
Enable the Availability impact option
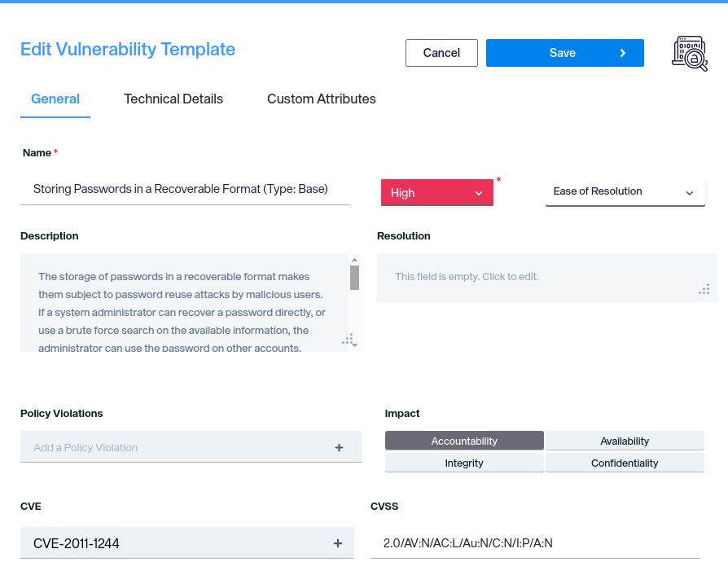(625, 441)
